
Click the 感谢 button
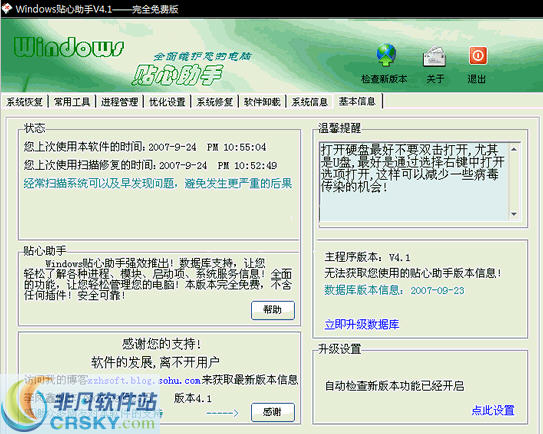point(273,412)
